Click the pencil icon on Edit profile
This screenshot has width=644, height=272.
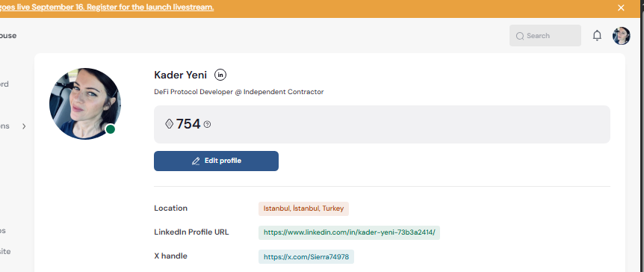[196, 161]
